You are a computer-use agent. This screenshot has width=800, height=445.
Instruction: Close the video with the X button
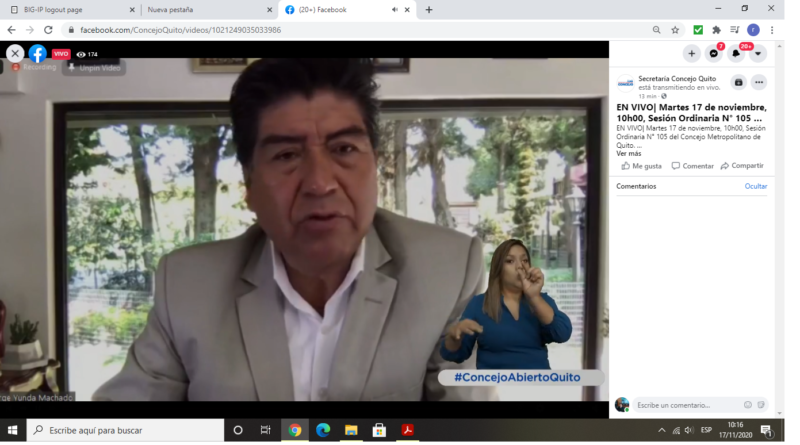click(15, 53)
